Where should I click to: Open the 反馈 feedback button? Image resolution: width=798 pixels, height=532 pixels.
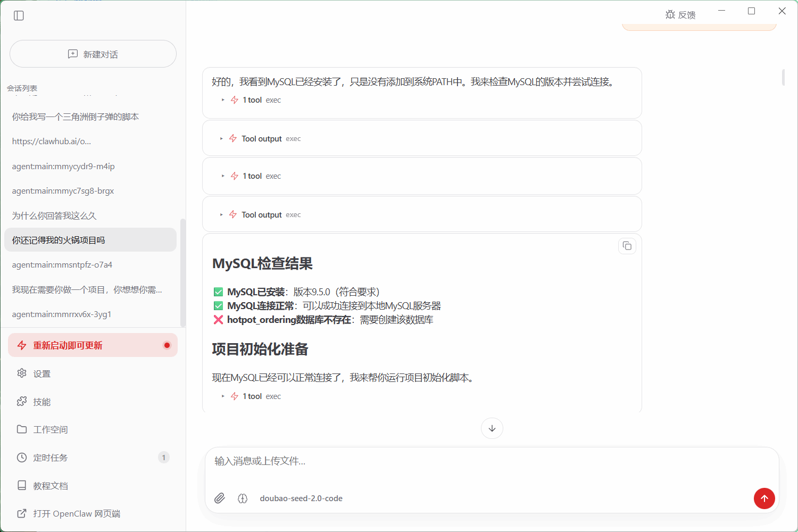click(680, 15)
